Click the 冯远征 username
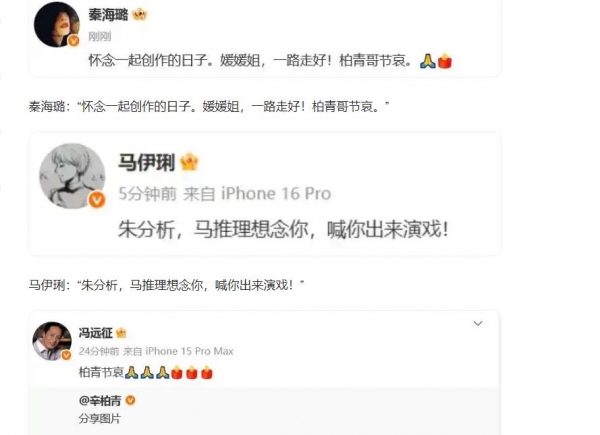The height and width of the screenshot is (435, 600). click(96, 333)
